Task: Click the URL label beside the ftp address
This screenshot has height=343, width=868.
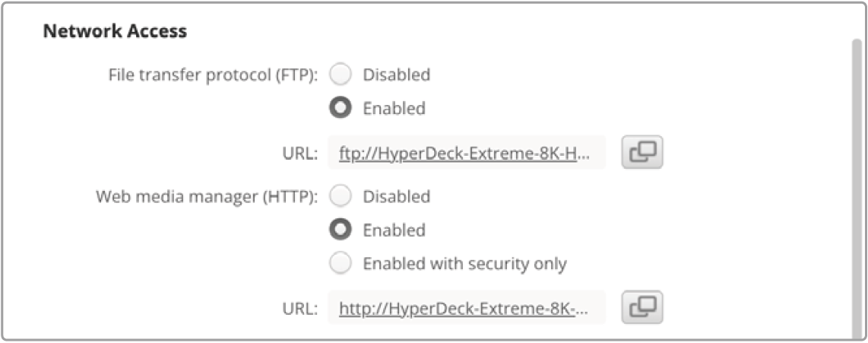Action: [300, 154]
